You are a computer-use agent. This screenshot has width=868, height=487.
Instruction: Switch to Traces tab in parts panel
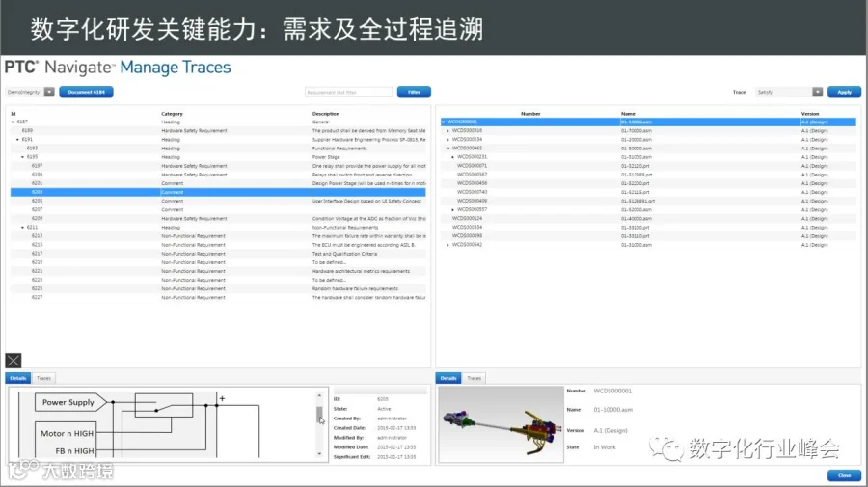pyautogui.click(x=475, y=378)
